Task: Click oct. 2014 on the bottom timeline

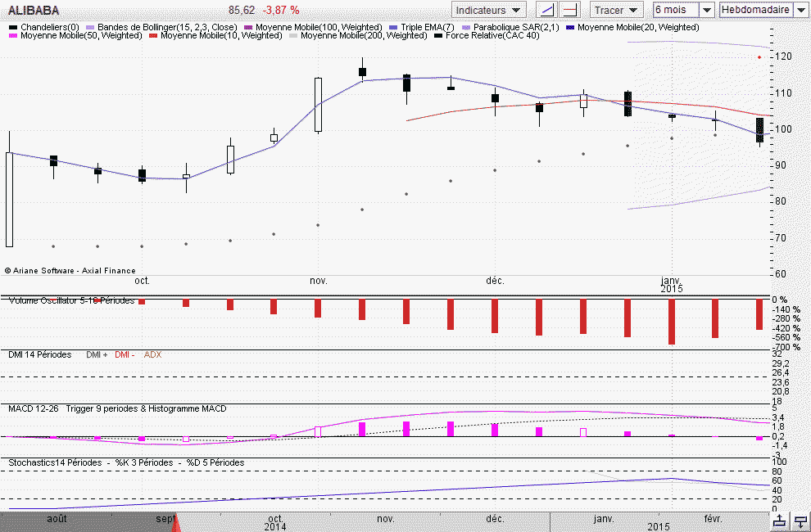Action: click(276, 522)
